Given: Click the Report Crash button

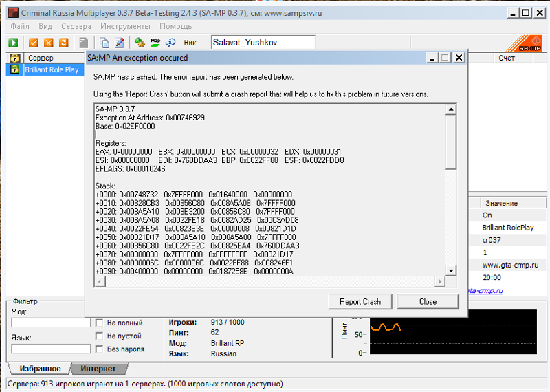Looking at the screenshot, I should click(360, 302).
